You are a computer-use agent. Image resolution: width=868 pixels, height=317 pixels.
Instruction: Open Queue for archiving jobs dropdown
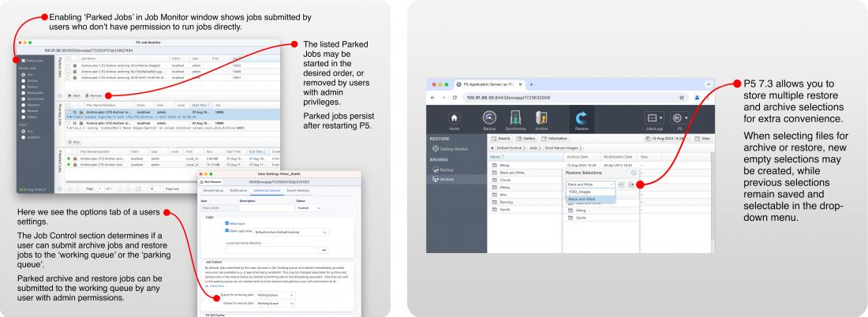click(275, 296)
